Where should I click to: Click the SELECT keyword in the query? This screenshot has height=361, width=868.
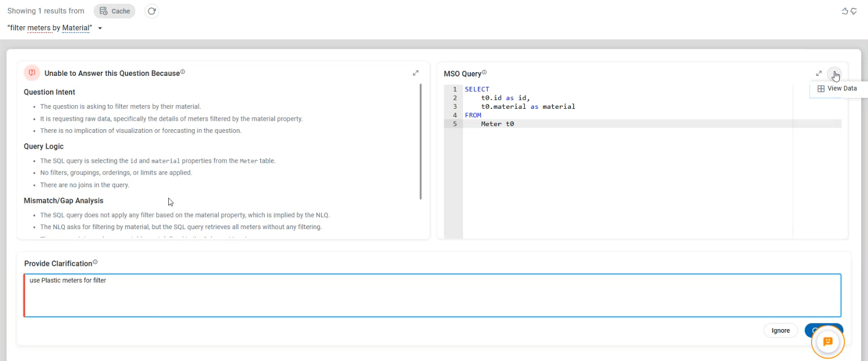pos(477,89)
